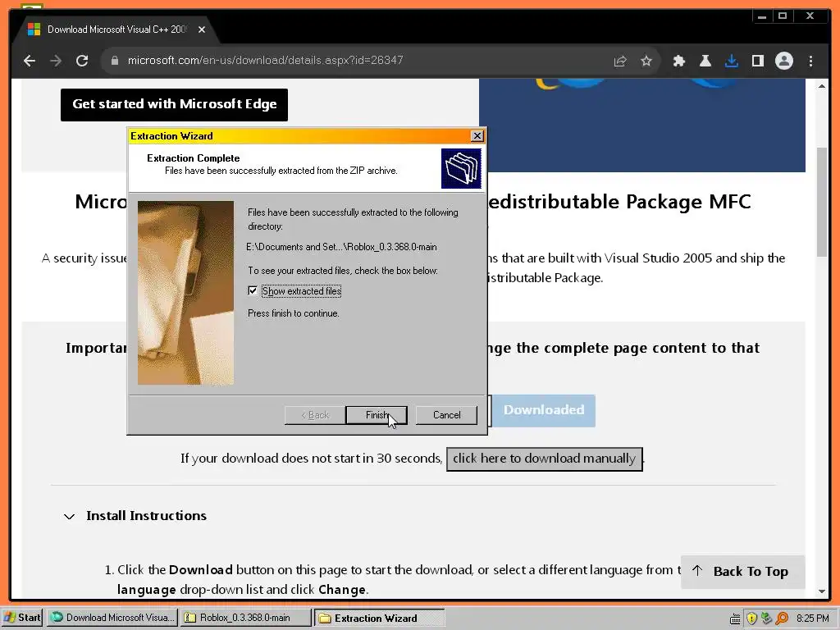
Task: Click the Downloaded button on the page
Action: (x=543, y=410)
